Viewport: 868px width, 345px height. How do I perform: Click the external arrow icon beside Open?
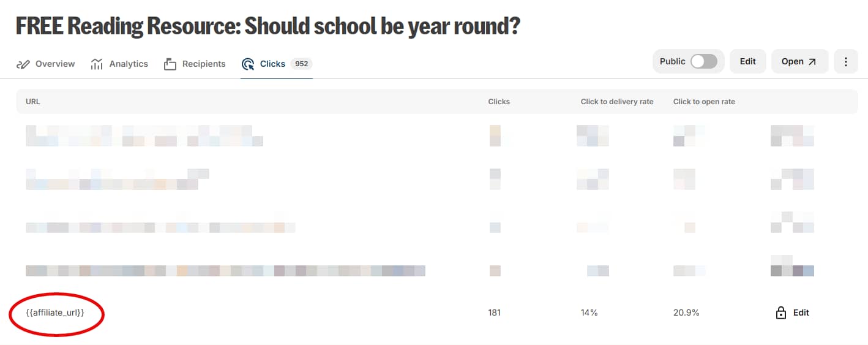(x=812, y=61)
